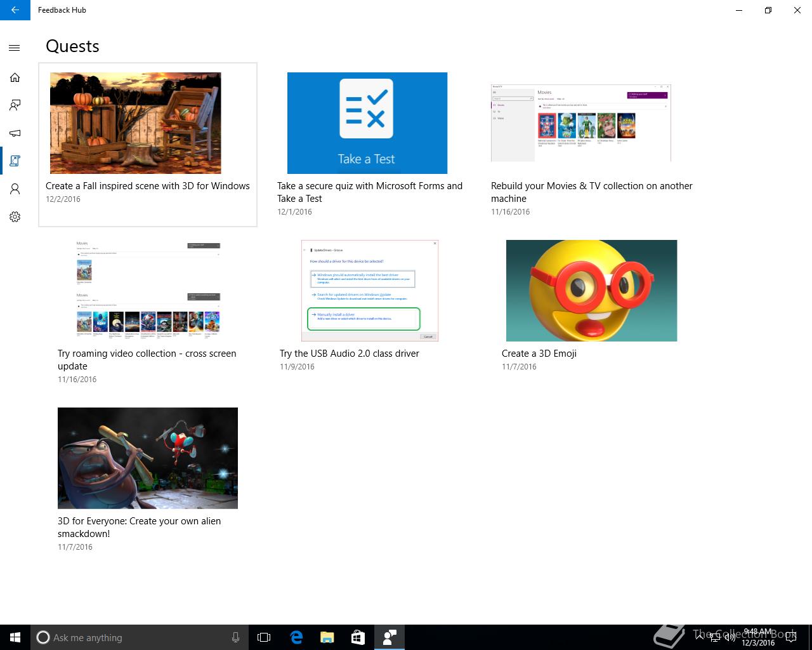This screenshot has height=650, width=812.
Task: Click 'Try roaming video collection' title
Action: [147, 360]
